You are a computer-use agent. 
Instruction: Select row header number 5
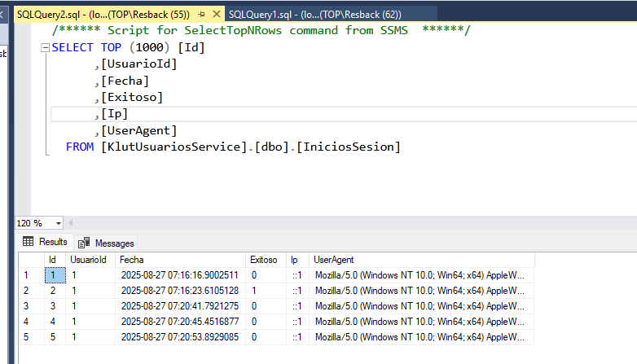pyautogui.click(x=31, y=337)
